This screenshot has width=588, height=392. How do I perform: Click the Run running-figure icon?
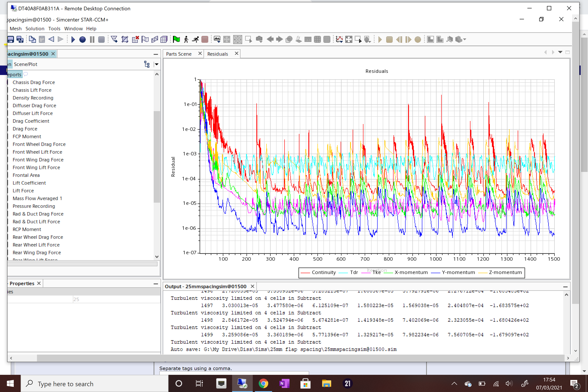point(196,40)
